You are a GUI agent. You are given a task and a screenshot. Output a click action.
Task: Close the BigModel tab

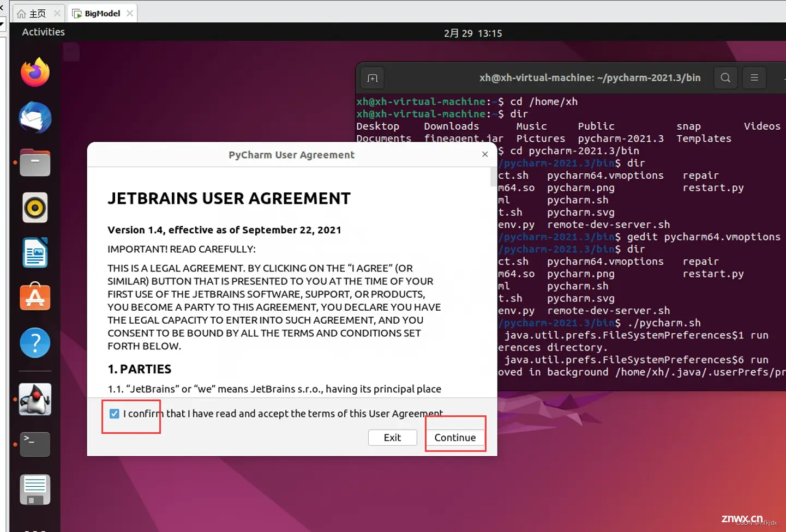[130, 13]
